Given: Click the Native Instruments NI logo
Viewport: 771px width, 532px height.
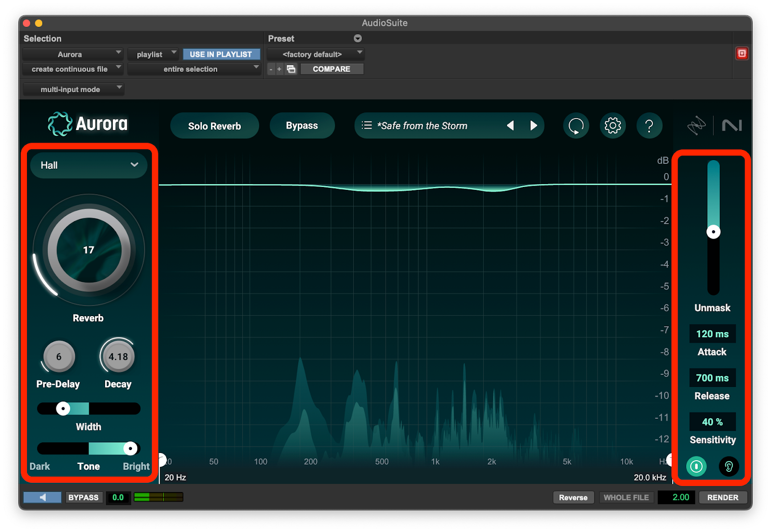Looking at the screenshot, I should click(731, 126).
